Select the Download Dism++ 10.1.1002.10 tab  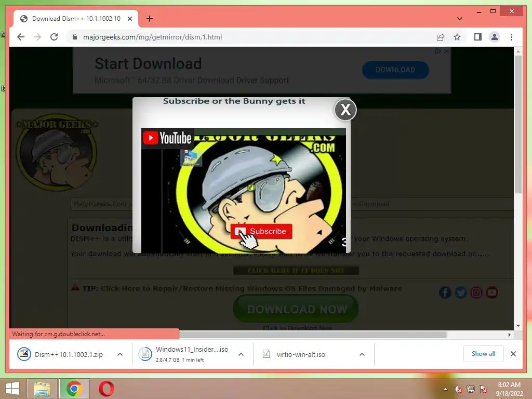(76, 19)
